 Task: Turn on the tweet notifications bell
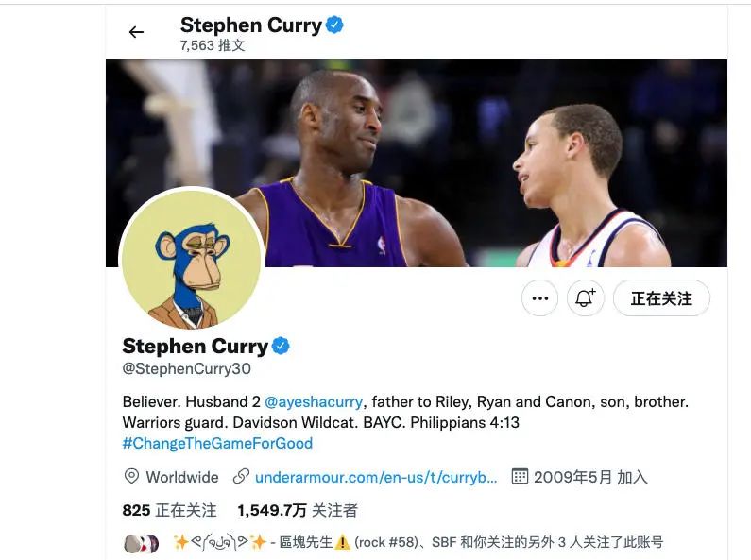[586, 298]
